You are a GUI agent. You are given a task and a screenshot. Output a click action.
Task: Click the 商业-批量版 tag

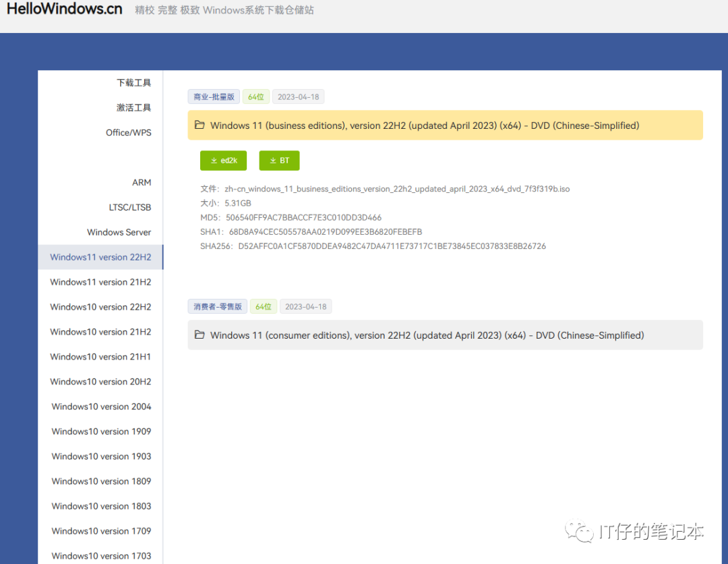click(214, 96)
